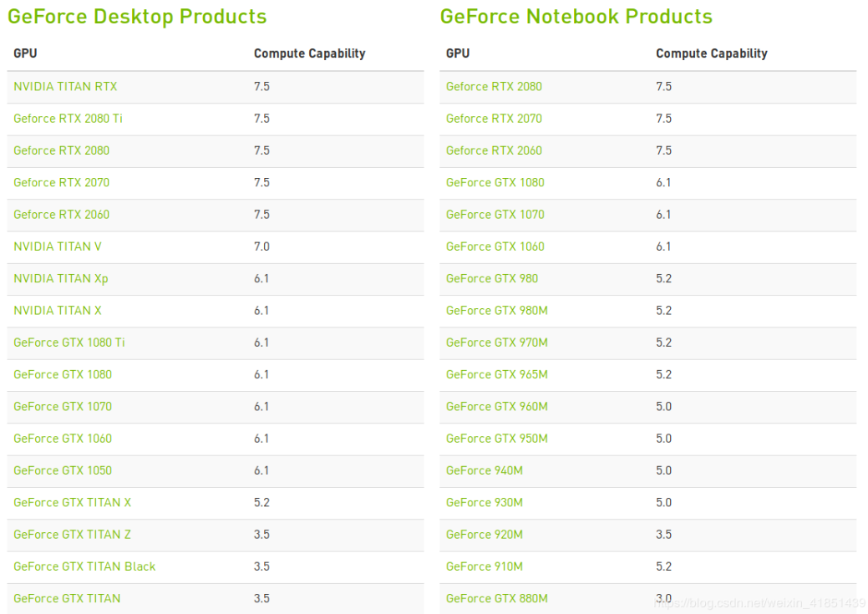
Task: Click Geforce RTX 2070 in Notebook Products table
Action: 494,119
